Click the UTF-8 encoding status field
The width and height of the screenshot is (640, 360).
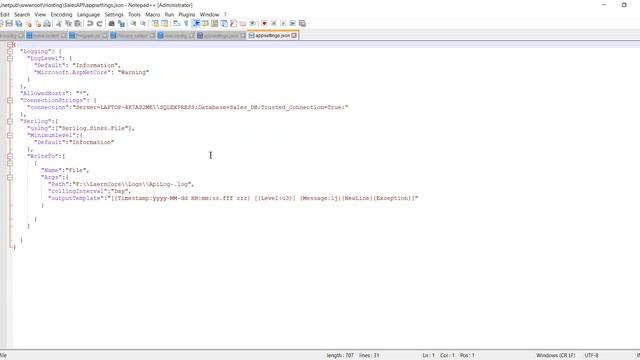point(591,356)
